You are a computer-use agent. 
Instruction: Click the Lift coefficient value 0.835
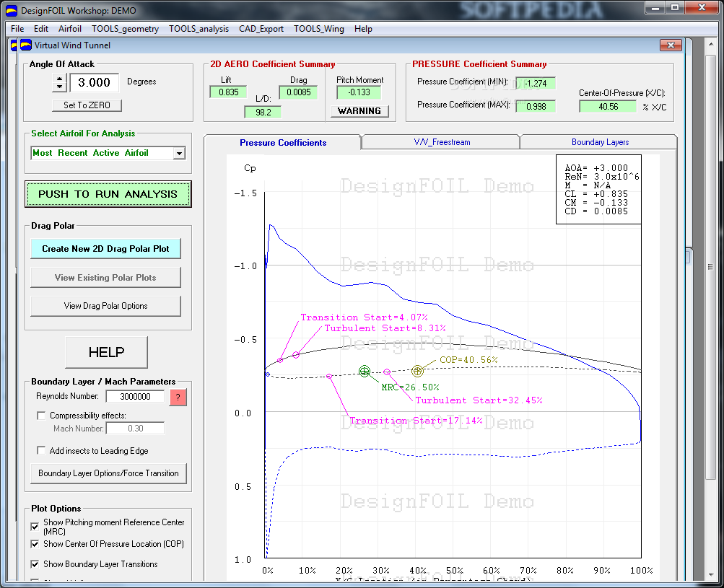click(x=229, y=92)
